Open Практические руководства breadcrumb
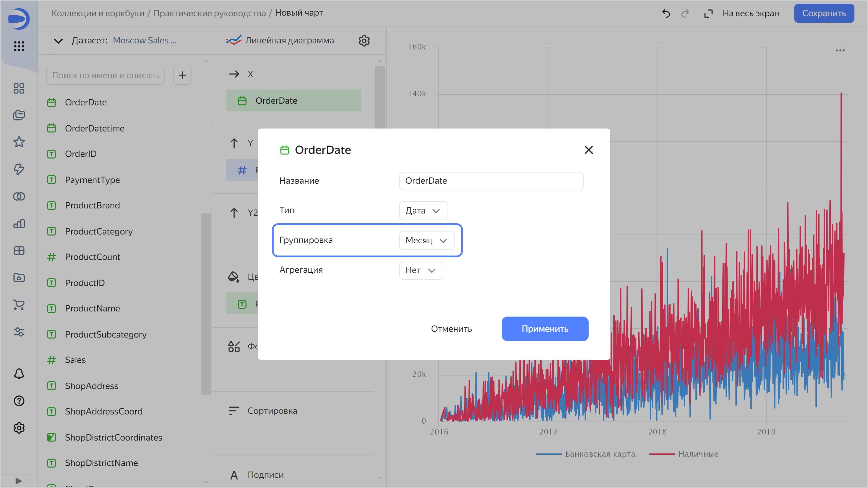Viewport: 868px width, 488px height. (210, 13)
